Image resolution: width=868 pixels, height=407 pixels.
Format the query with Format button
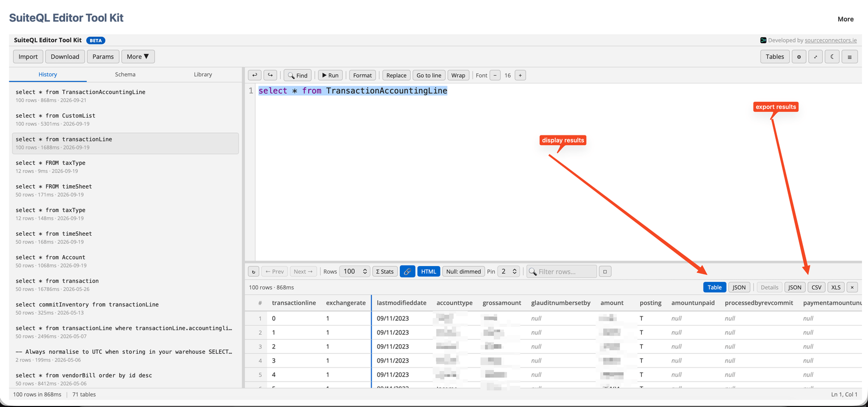[x=362, y=75]
